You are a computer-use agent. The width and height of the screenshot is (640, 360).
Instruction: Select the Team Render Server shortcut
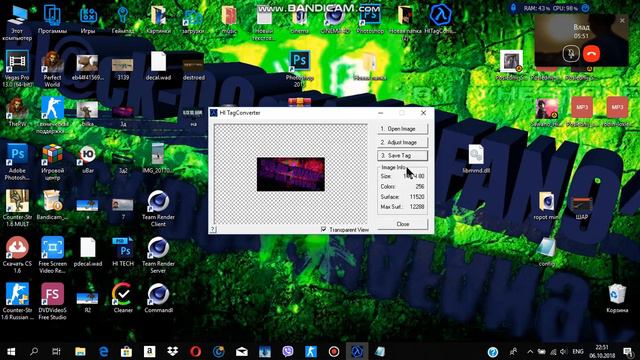(x=158, y=255)
